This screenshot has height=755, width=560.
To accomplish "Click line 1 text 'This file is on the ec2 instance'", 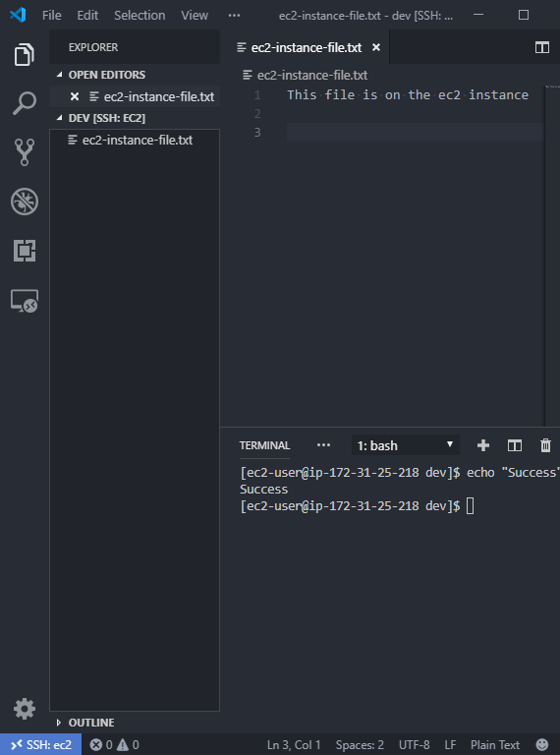I will [x=408, y=94].
